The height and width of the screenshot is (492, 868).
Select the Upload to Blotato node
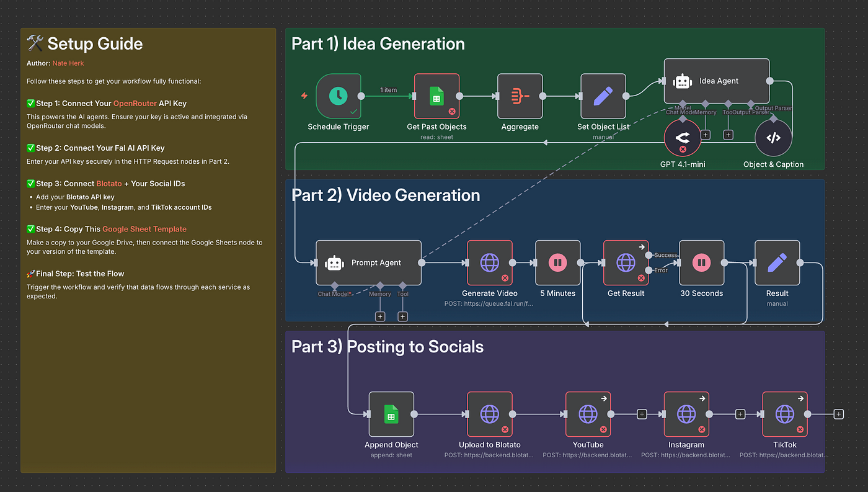pos(490,414)
